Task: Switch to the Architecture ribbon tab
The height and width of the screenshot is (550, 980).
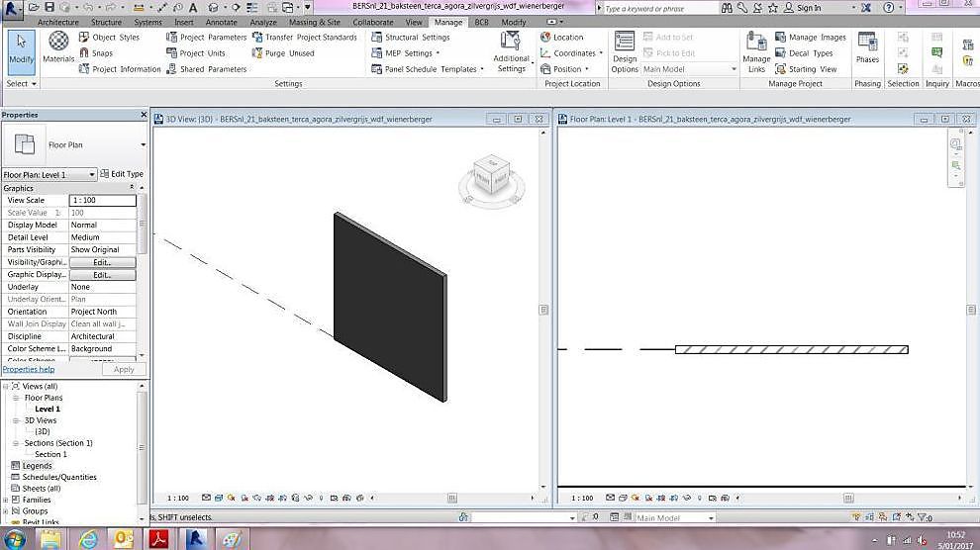Action: tap(57, 22)
